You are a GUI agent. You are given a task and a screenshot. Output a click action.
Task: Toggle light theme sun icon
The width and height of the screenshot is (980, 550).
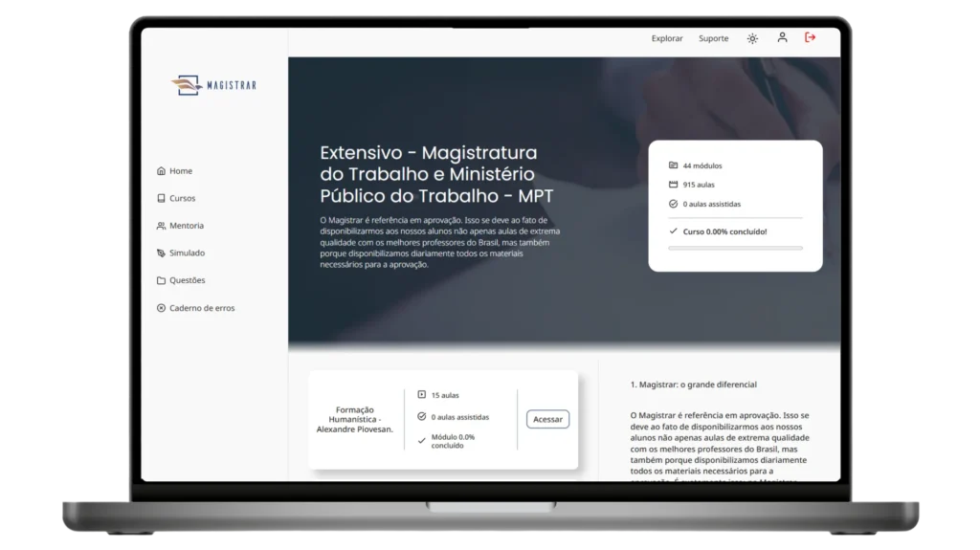tap(752, 38)
